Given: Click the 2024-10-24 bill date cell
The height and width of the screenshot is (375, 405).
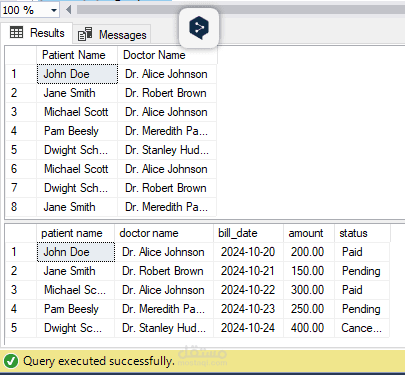Looking at the screenshot, I should pos(248,328).
